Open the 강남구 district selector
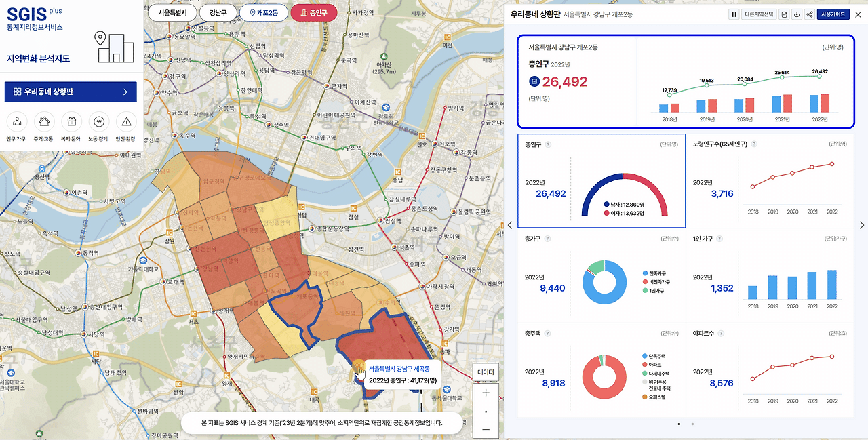The height and width of the screenshot is (440, 868). coord(218,12)
